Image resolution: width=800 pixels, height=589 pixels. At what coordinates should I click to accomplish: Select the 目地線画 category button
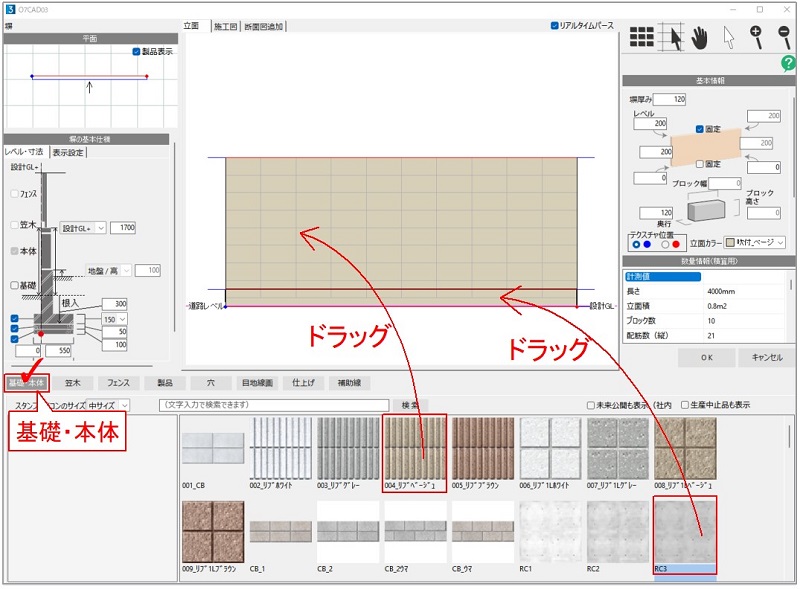[x=257, y=383]
